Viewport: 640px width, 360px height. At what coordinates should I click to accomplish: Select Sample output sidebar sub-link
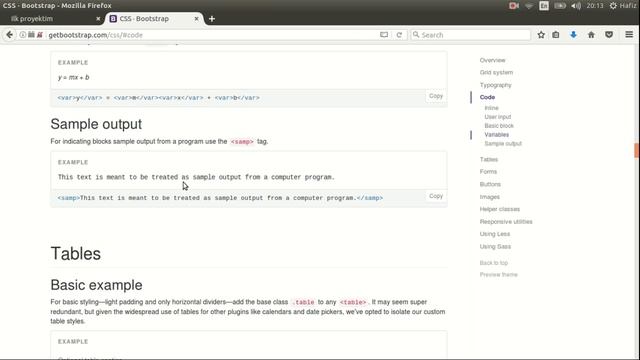coord(503,144)
